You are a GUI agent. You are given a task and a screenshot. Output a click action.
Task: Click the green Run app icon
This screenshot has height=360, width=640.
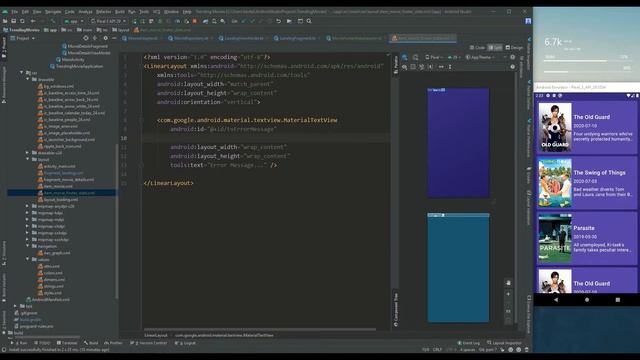(135, 21)
